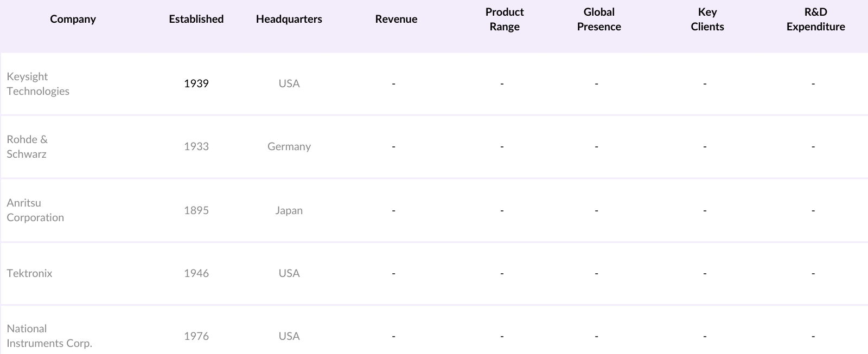
Task: Select the Product Range column header
Action: pos(505,19)
